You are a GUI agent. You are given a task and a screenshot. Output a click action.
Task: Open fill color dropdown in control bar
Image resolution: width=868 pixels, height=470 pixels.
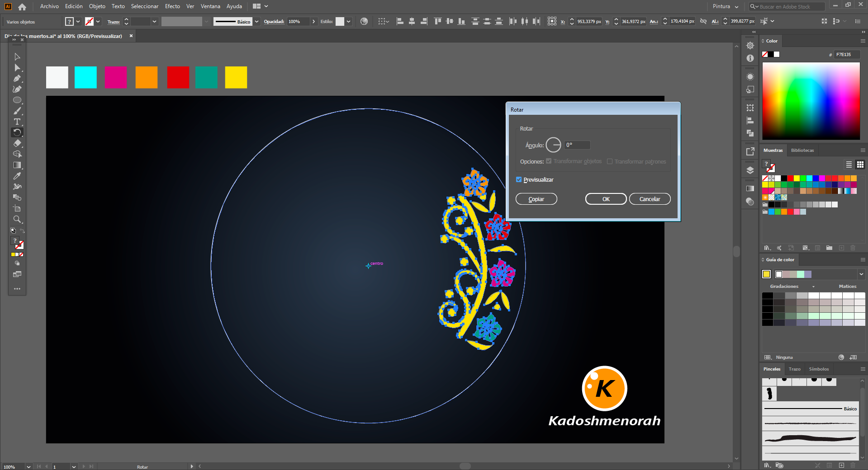78,21
